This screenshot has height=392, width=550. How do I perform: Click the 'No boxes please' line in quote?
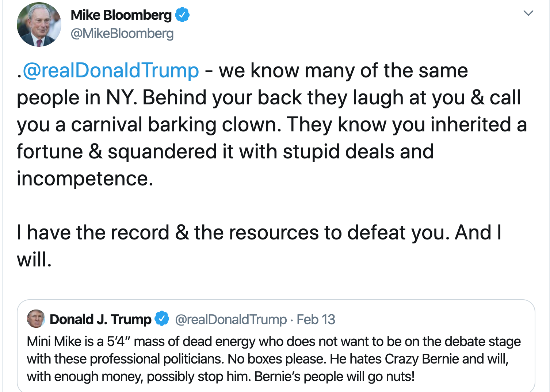268,359
